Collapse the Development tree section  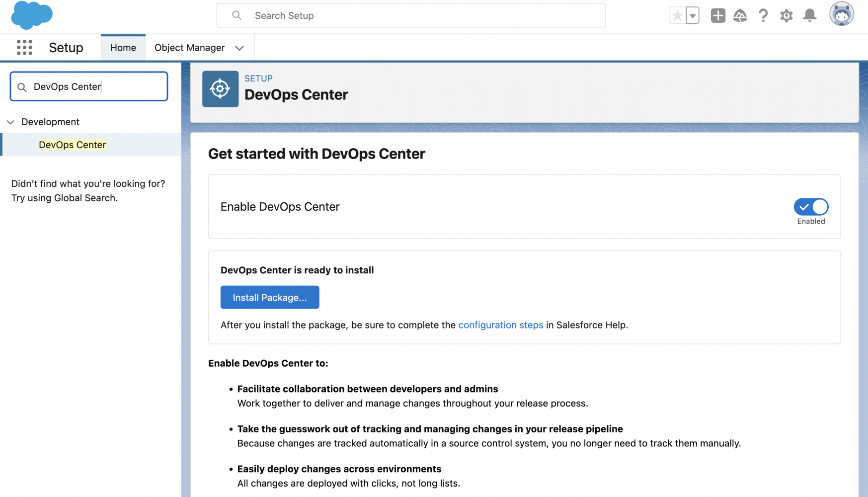click(10, 122)
